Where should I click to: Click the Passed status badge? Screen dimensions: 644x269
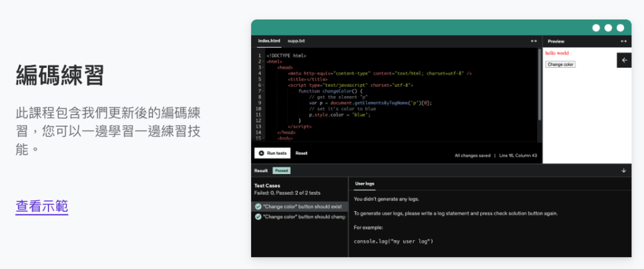pyautogui.click(x=281, y=170)
